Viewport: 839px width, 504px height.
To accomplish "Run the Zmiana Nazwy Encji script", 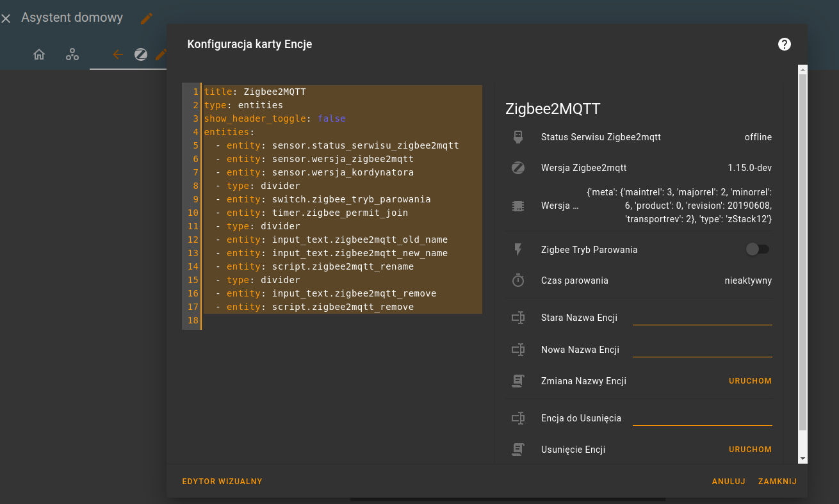I will [x=750, y=381].
